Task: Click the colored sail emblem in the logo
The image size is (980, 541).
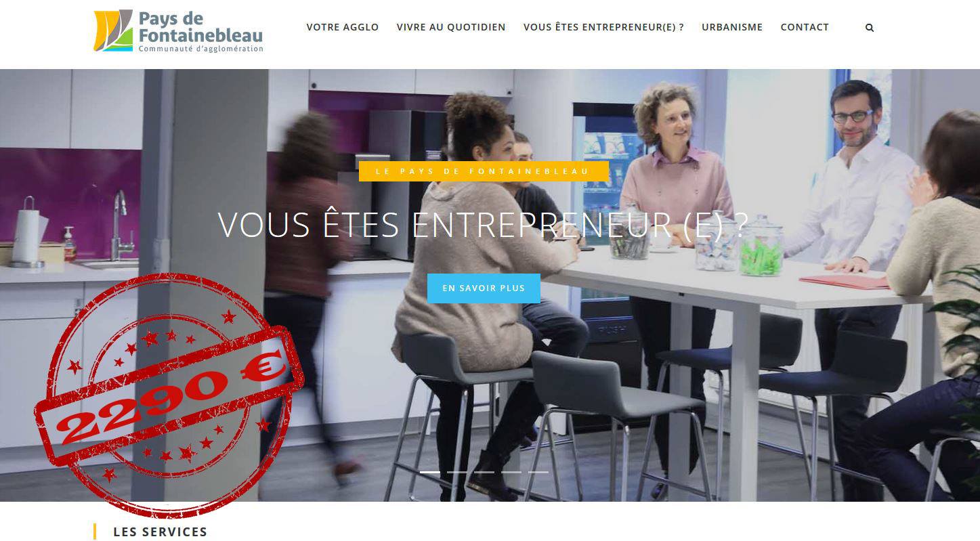Action: pyautogui.click(x=113, y=30)
